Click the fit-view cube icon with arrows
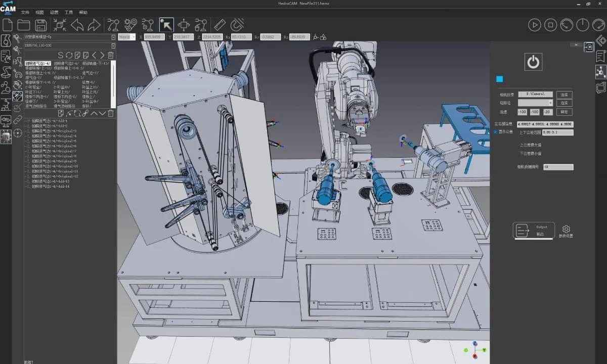 60,25
